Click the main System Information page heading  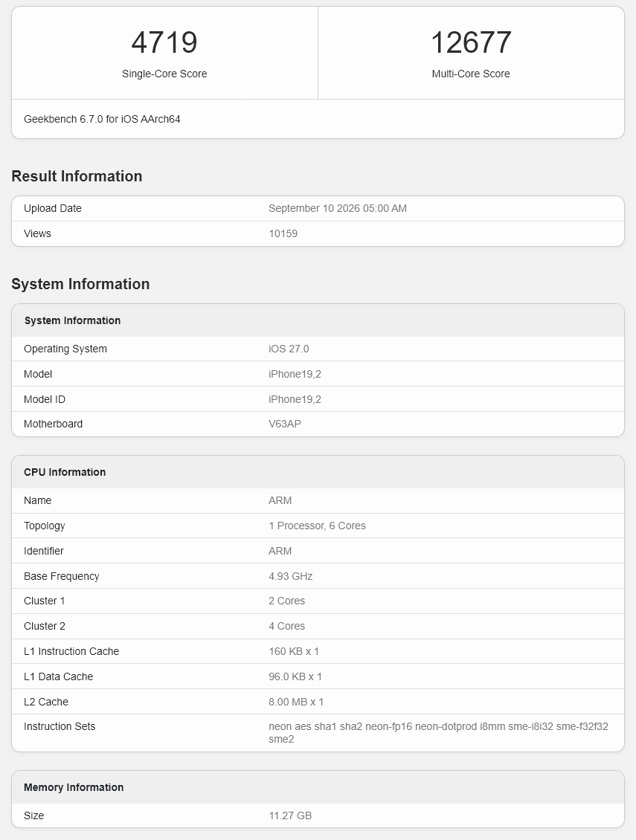tap(80, 284)
